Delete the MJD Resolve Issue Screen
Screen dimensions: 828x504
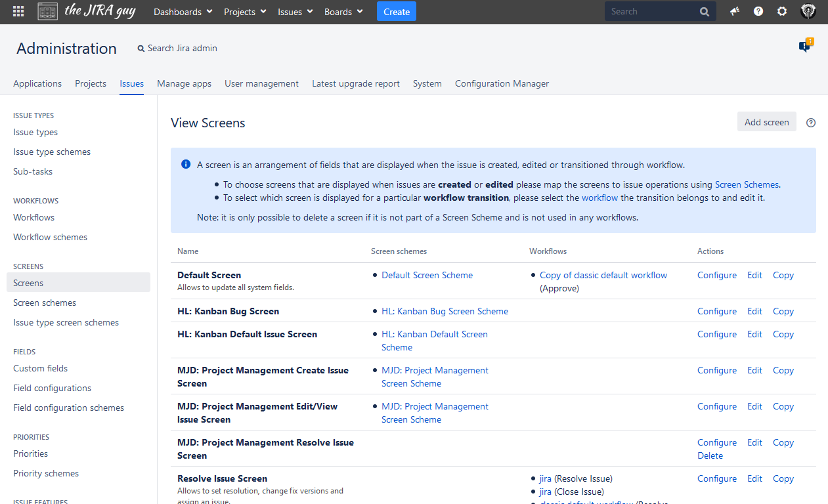(710, 455)
